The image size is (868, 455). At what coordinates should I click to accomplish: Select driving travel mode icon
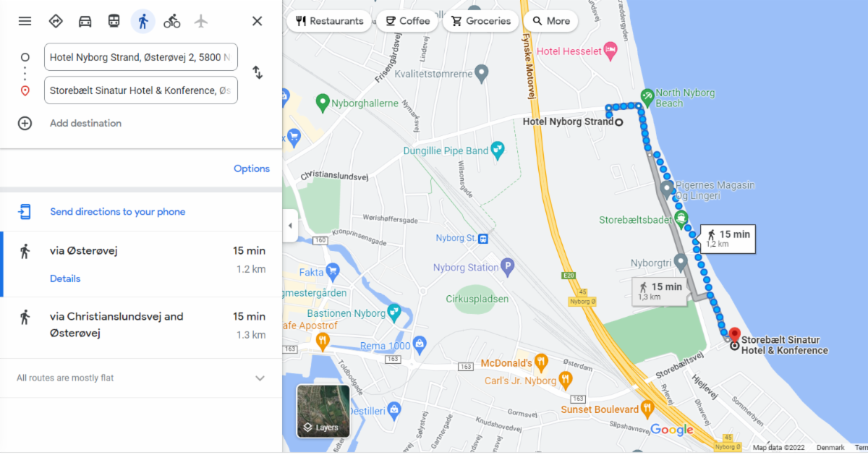click(x=85, y=21)
